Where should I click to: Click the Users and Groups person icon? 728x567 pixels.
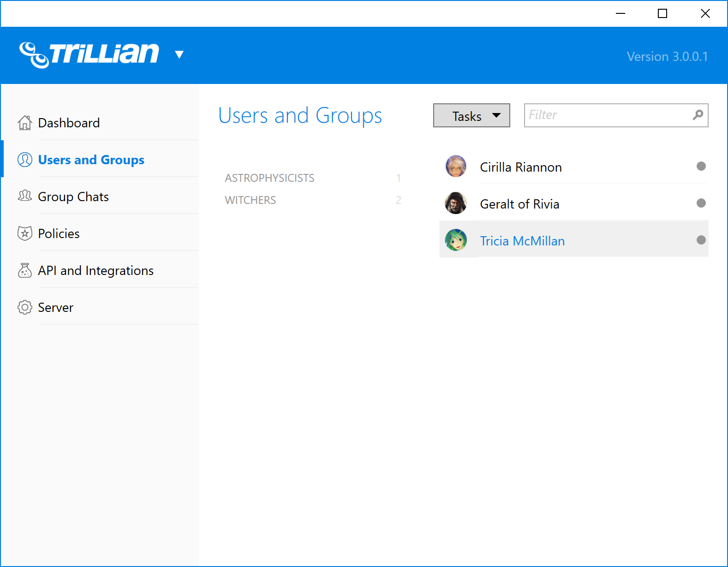coord(25,160)
